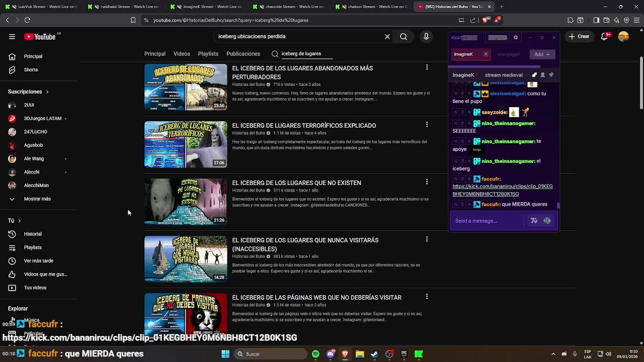Show hidden system tray icons
Image resolution: width=644 pixels, height=362 pixels.
pos(553,354)
